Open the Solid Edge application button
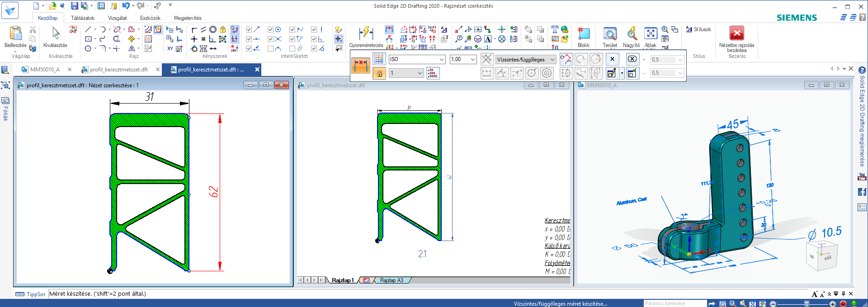 pos(10,10)
